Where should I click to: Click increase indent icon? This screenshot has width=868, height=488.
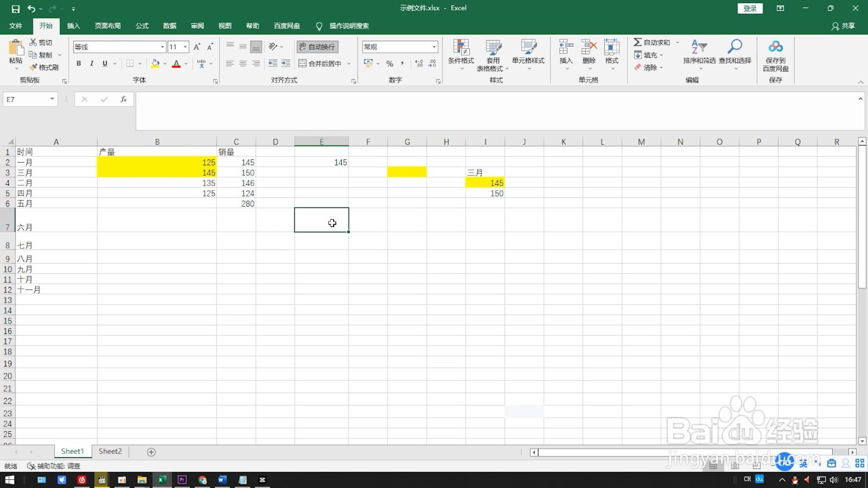point(286,63)
